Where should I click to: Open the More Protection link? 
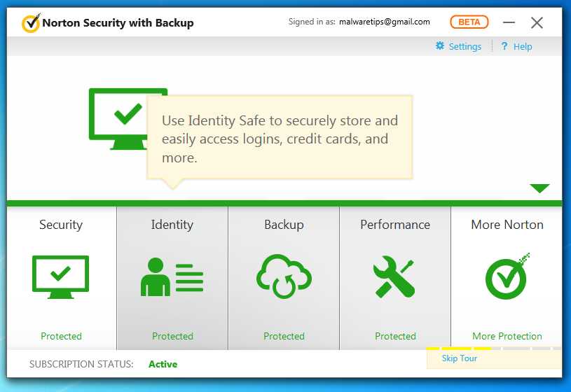click(507, 336)
